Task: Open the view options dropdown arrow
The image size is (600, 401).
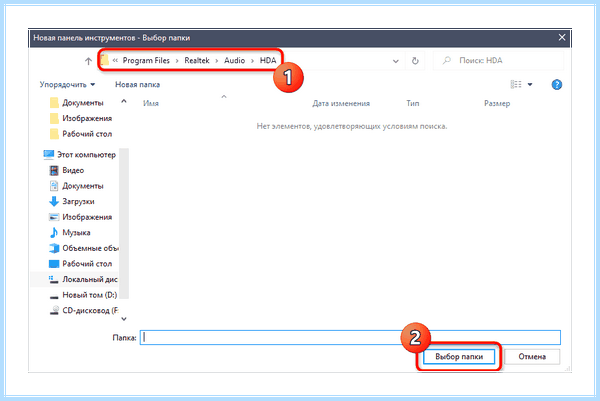Action: (530, 85)
